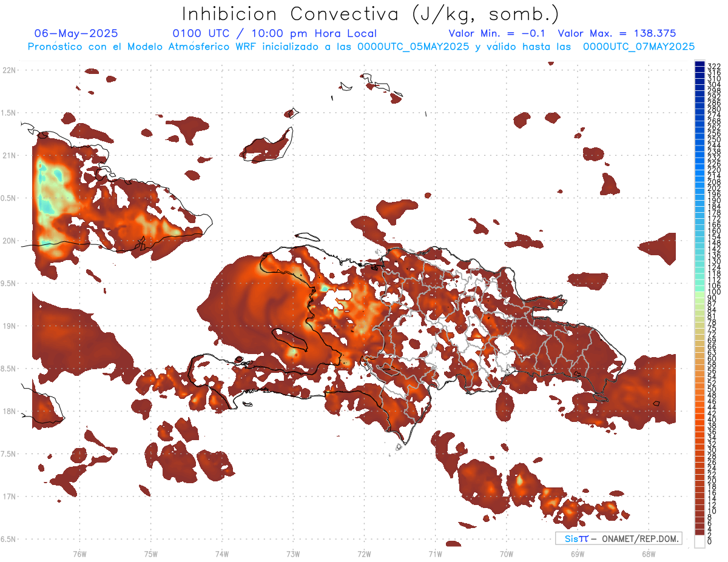
Task: Select the valid-until time "0000UTC_07MAY2025"
Action: (x=639, y=47)
